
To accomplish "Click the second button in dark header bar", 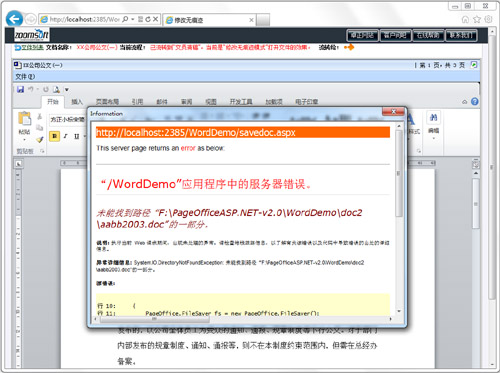I will [395, 35].
